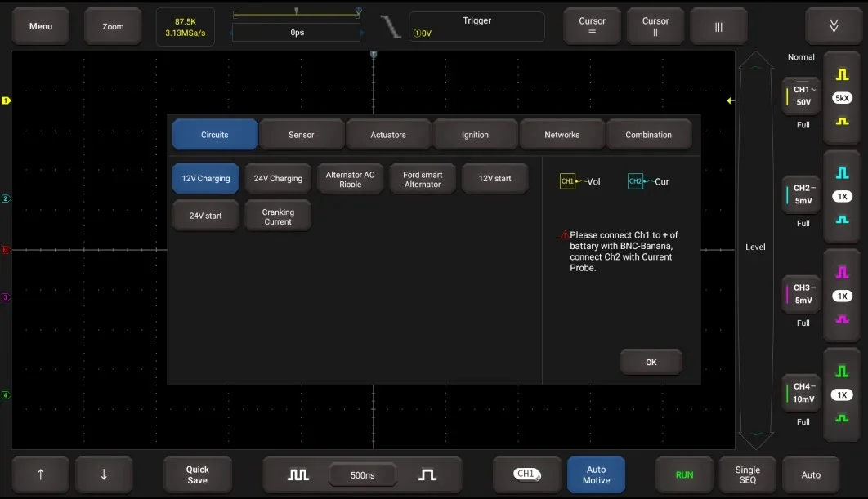Click the cyan CH2 ground marker

6,198
